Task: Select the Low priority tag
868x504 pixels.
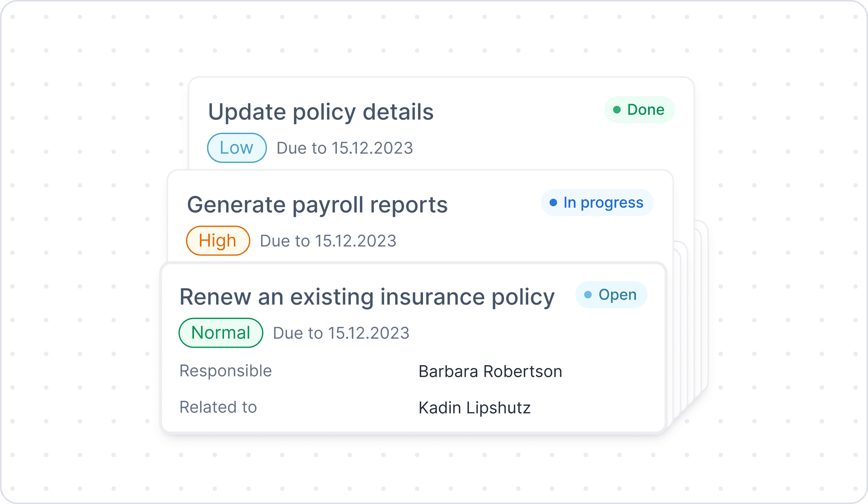Action: coord(237,148)
